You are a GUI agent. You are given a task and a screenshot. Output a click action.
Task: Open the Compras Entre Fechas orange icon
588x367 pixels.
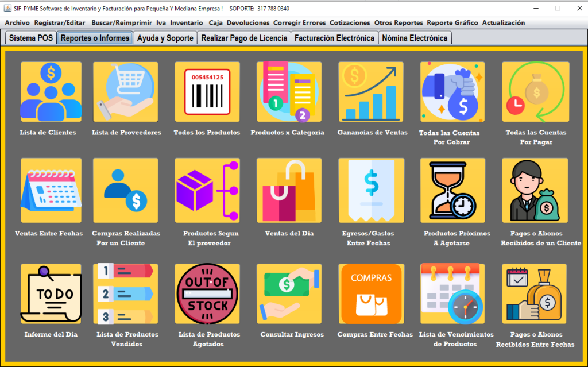(x=372, y=293)
